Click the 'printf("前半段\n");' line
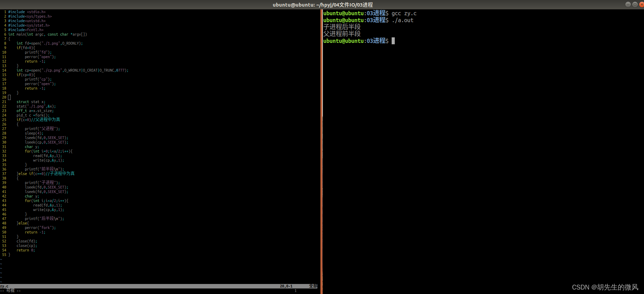644x294 pixels. (45, 169)
